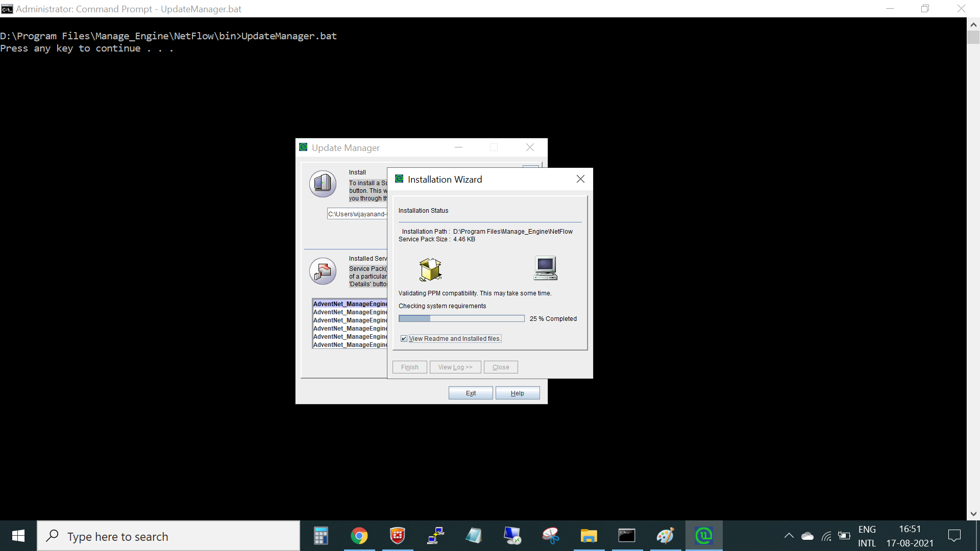
Task: Click the Update Manager taskbar icon
Action: click(703, 536)
